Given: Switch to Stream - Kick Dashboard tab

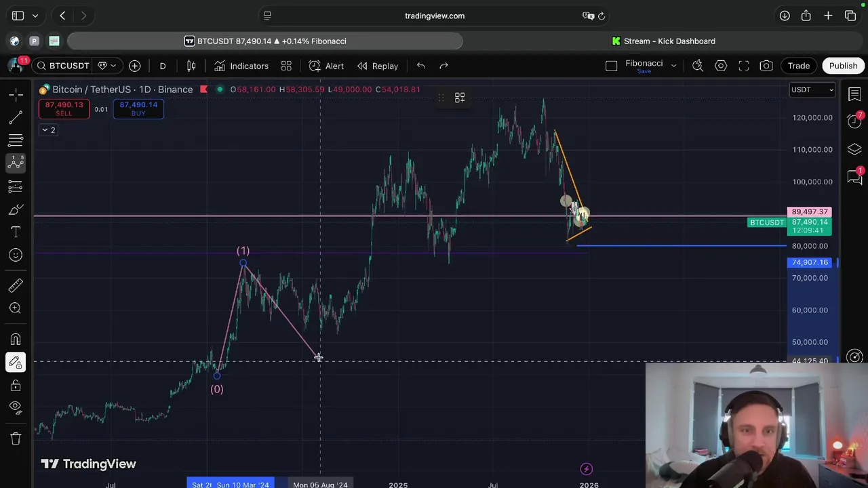Looking at the screenshot, I should (x=663, y=41).
